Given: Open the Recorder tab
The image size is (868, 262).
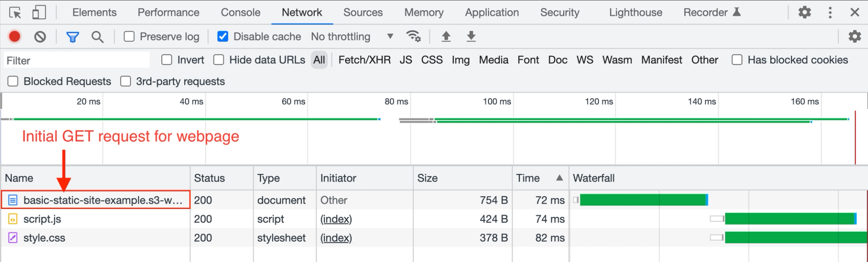Looking at the screenshot, I should tap(705, 12).
